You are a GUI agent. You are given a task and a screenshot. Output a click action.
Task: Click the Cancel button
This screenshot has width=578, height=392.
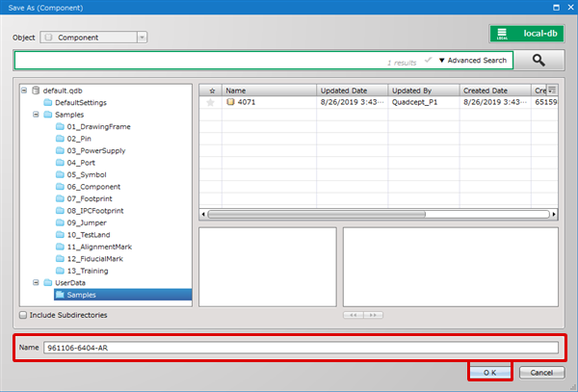pyautogui.click(x=541, y=372)
